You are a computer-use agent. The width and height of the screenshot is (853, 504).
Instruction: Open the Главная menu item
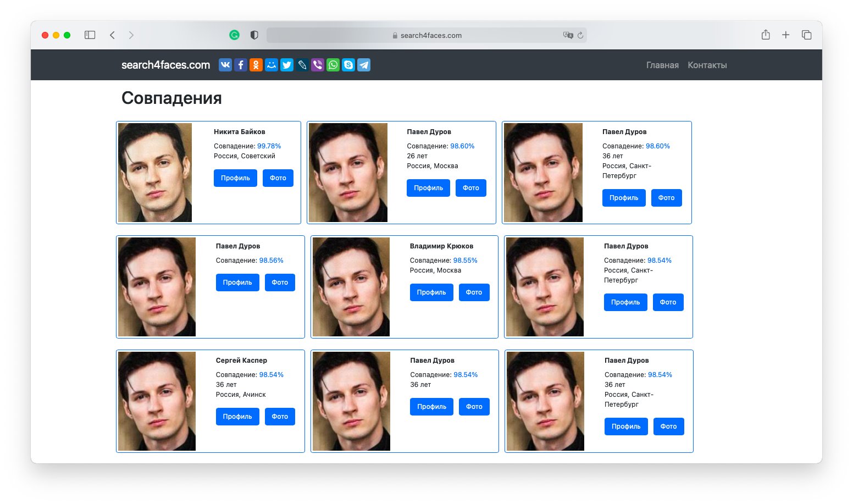coord(662,65)
